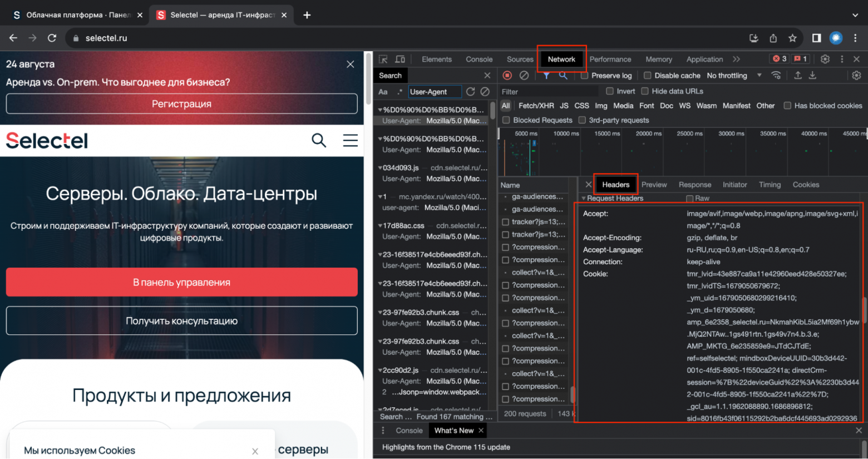
Task: Switch to the Elements tab
Action: tap(437, 59)
